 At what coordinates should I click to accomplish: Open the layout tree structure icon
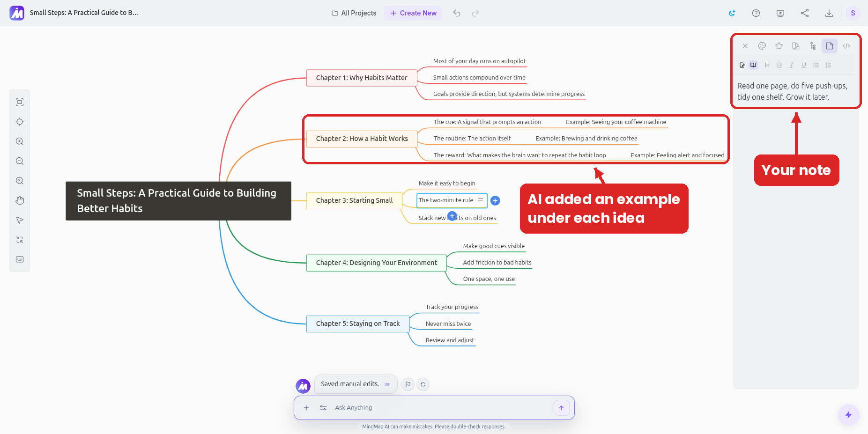click(813, 46)
